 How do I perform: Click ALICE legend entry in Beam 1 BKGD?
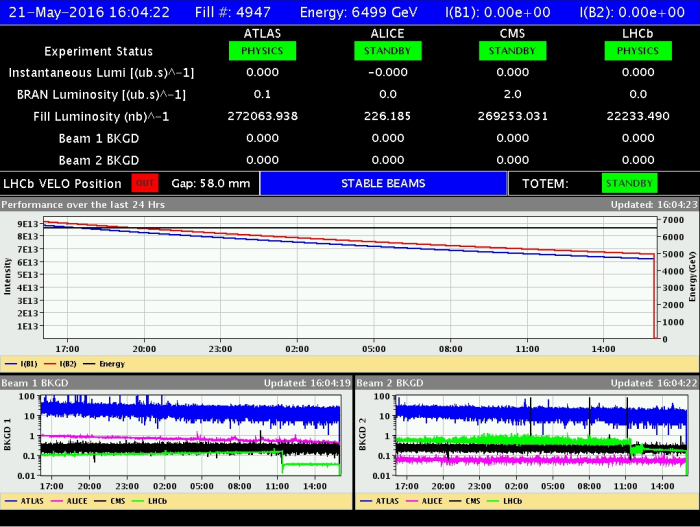tap(69, 501)
